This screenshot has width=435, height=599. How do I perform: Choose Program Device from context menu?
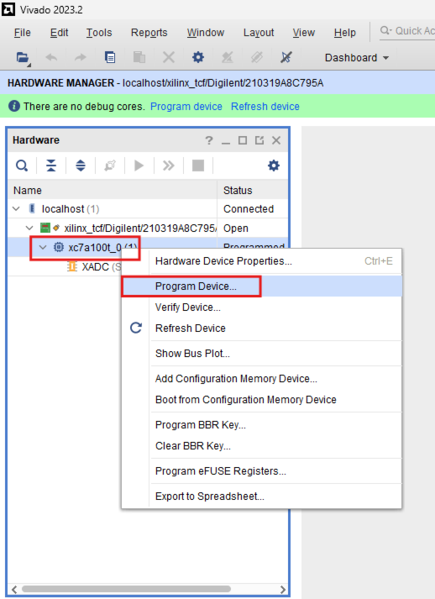(x=262, y=286)
